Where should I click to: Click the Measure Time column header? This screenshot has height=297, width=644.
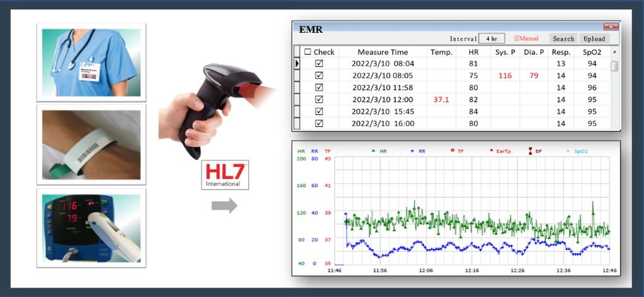point(383,52)
